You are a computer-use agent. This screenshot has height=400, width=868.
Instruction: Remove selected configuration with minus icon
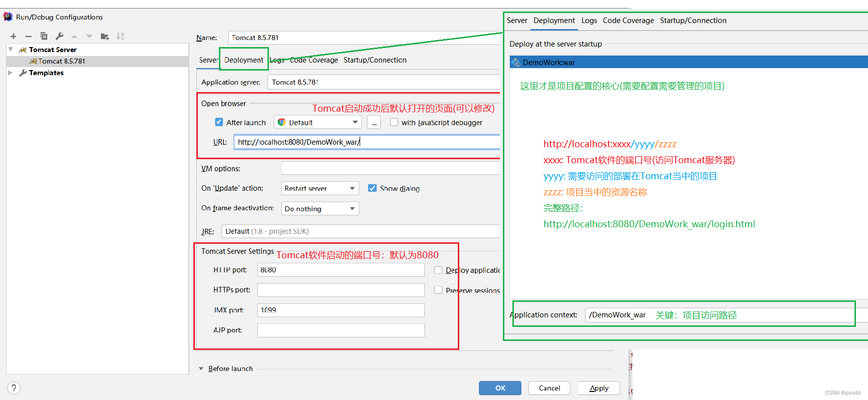(29, 36)
